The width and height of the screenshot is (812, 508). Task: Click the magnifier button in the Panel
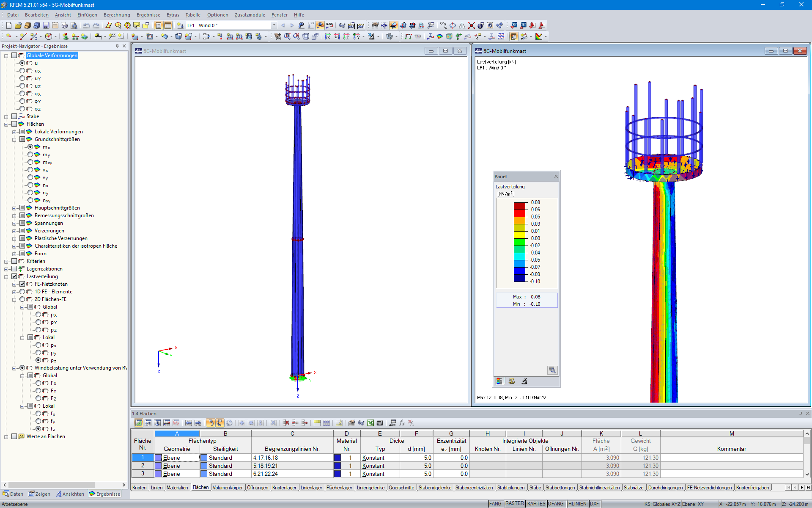coord(552,370)
